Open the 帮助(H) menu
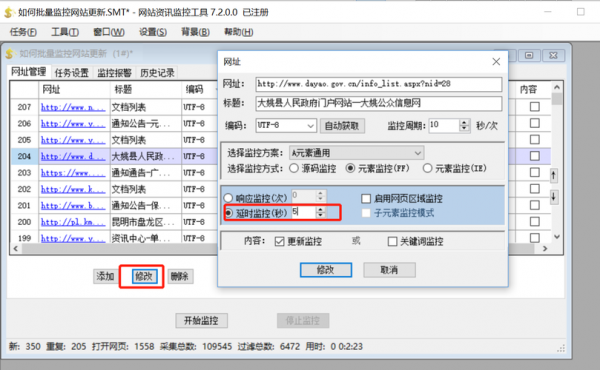 point(238,32)
